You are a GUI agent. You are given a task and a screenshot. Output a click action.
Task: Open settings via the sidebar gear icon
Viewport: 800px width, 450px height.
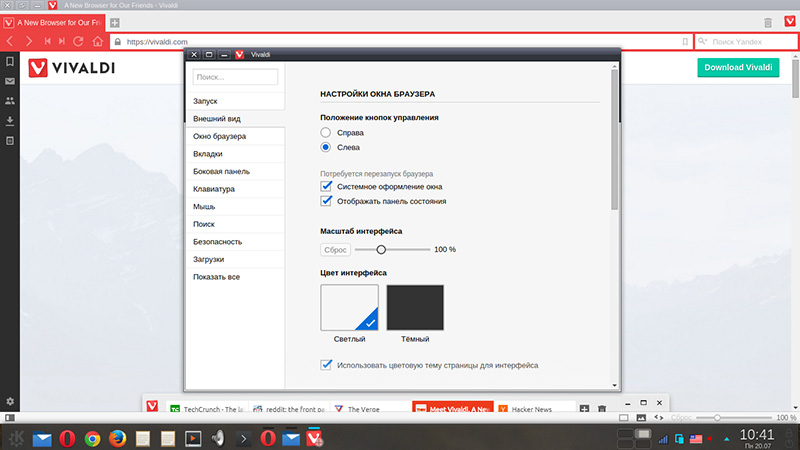click(10, 402)
